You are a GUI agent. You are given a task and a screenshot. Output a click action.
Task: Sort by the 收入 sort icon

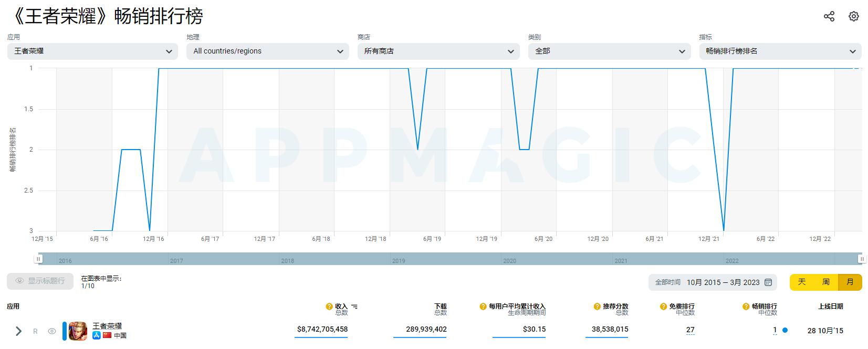pyautogui.click(x=354, y=306)
